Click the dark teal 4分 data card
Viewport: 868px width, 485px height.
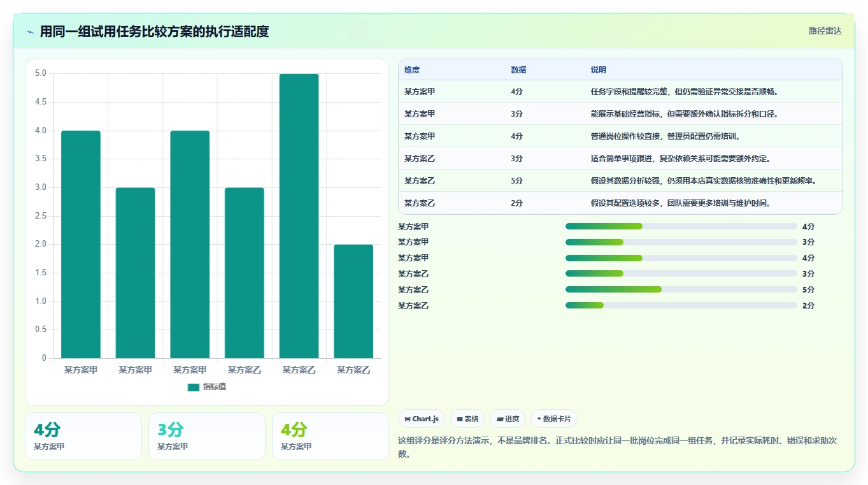coord(83,436)
